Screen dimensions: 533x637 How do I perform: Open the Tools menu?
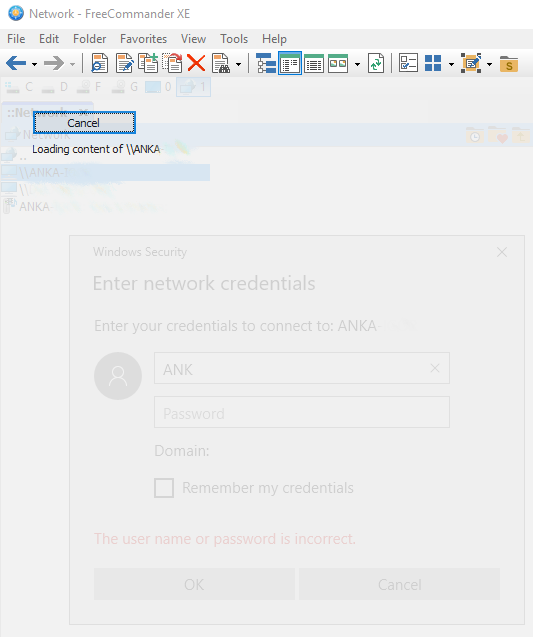pyautogui.click(x=234, y=39)
